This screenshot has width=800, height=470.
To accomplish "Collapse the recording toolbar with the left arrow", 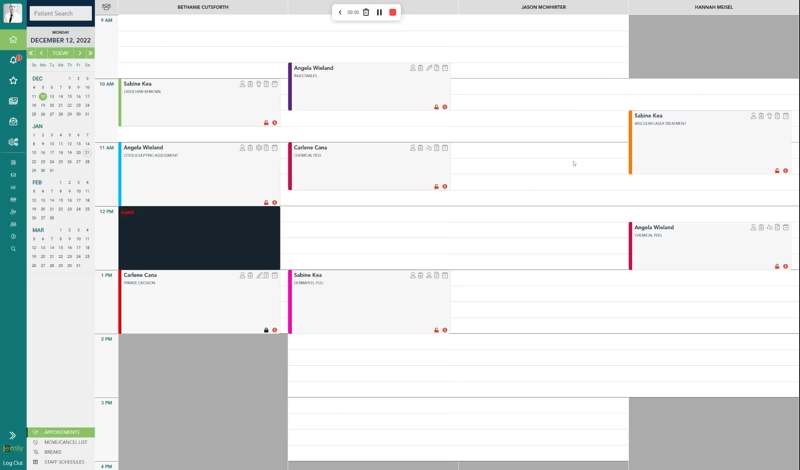I will (340, 12).
